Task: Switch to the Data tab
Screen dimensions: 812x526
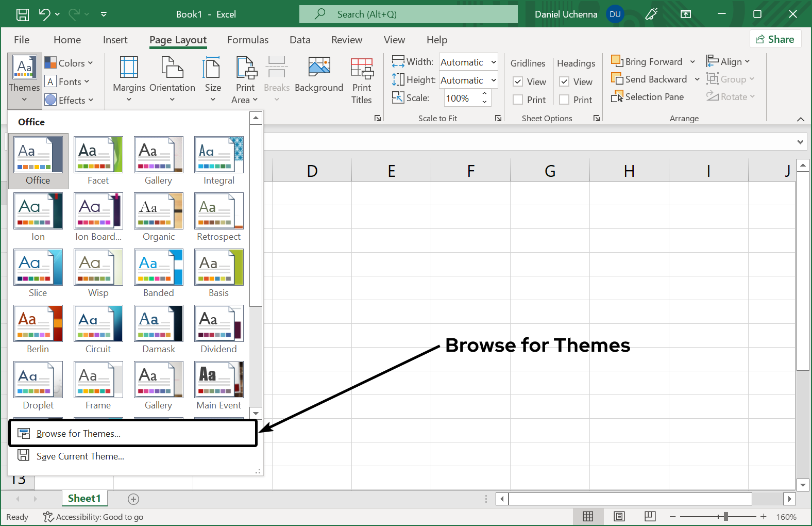Action: [300, 40]
